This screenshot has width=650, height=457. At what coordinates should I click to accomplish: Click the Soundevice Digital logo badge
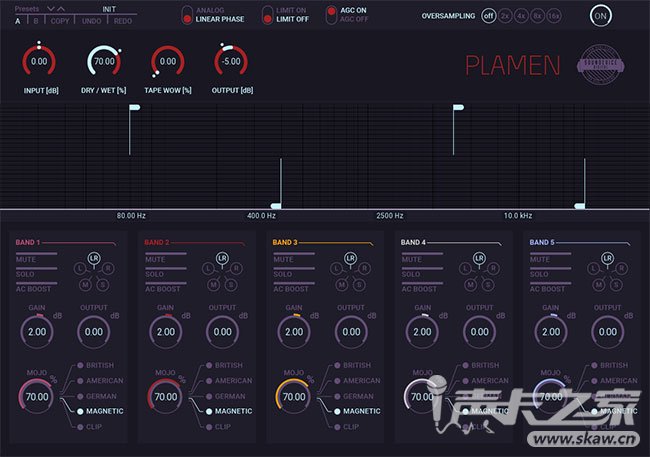pyautogui.click(x=600, y=65)
